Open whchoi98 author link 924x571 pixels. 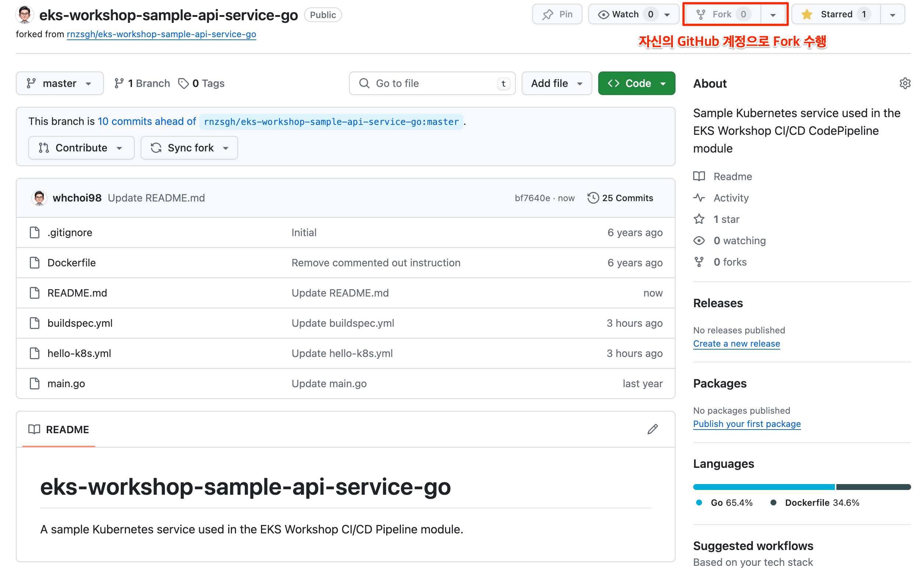click(77, 198)
